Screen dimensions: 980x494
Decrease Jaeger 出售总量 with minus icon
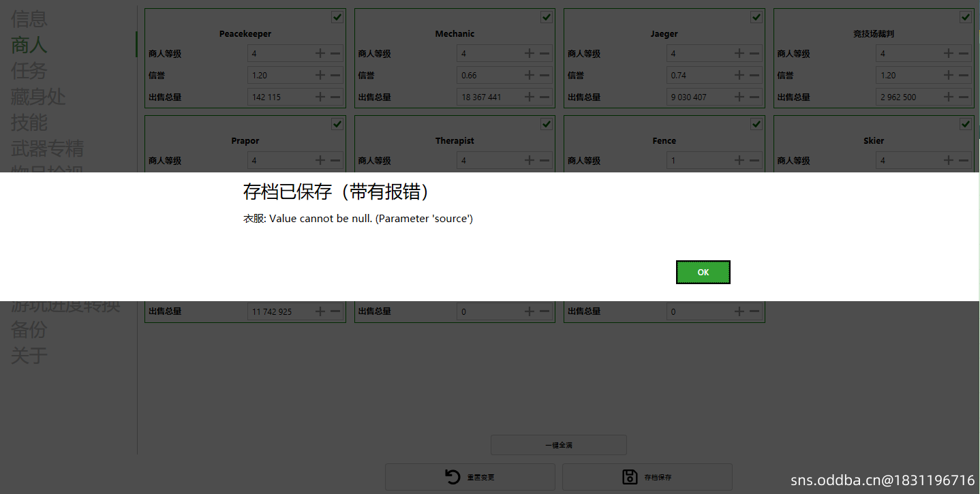pos(754,97)
